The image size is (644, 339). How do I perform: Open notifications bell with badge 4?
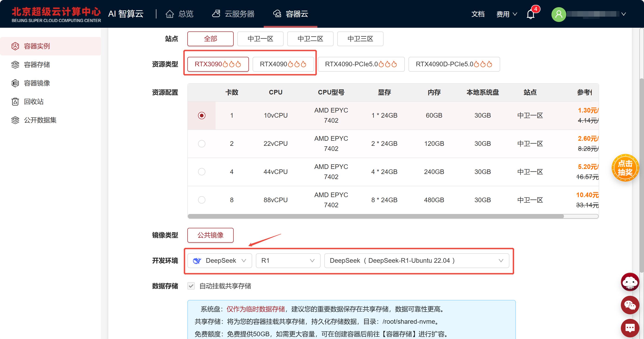531,14
